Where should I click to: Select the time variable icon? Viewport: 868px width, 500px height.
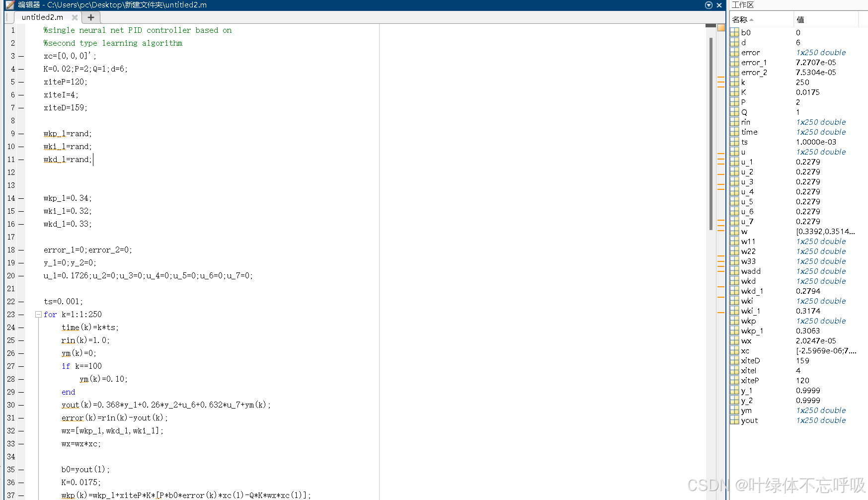pyautogui.click(x=734, y=132)
